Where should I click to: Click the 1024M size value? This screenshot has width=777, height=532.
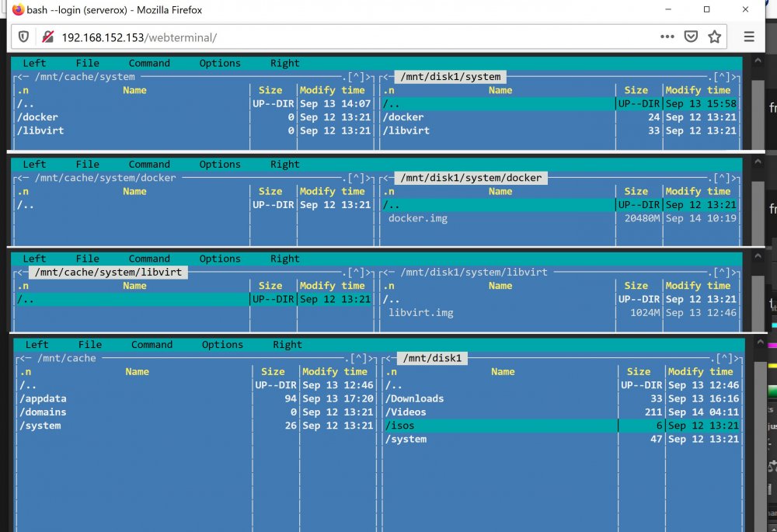(x=645, y=313)
